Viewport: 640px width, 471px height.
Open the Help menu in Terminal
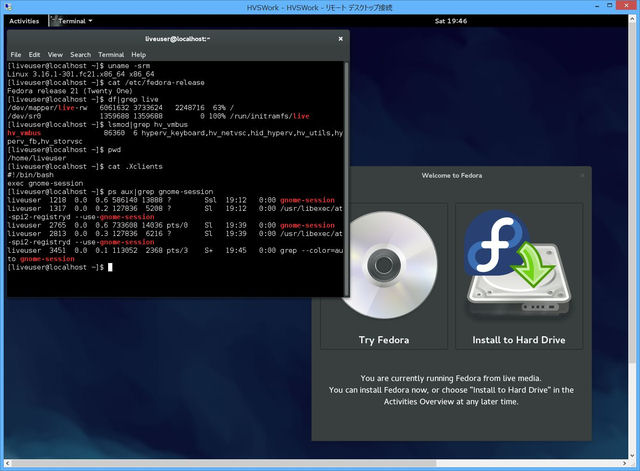pos(138,55)
